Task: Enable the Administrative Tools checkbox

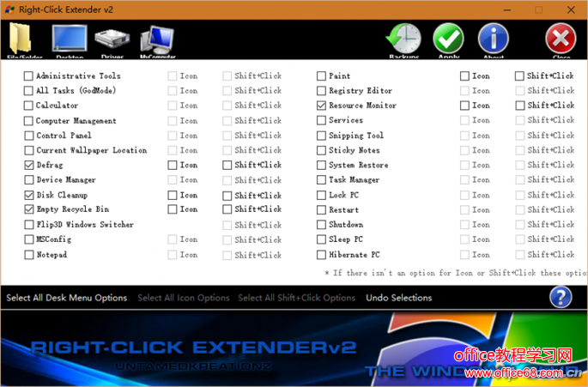Action: (x=28, y=76)
